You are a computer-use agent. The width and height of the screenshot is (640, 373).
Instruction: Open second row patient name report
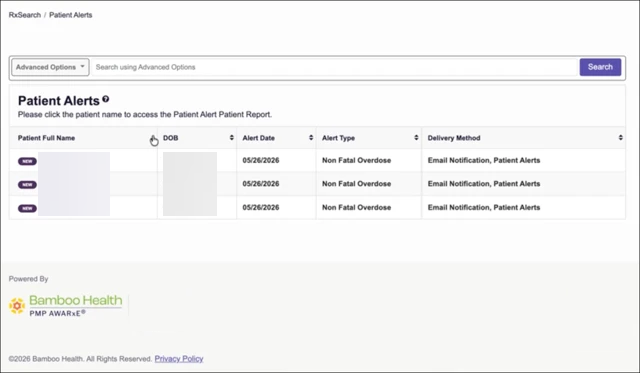[x=74, y=184]
